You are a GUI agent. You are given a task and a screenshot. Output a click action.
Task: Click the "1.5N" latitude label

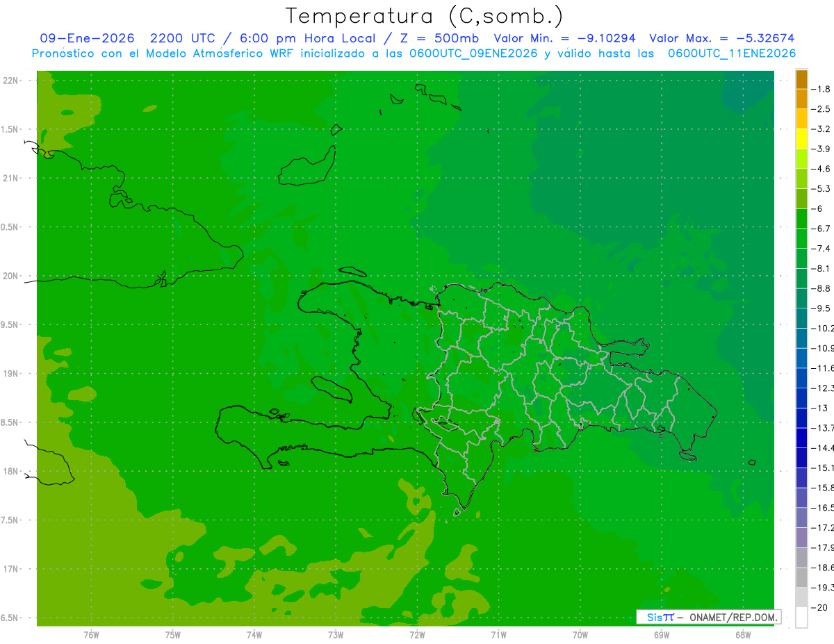tap(9, 129)
